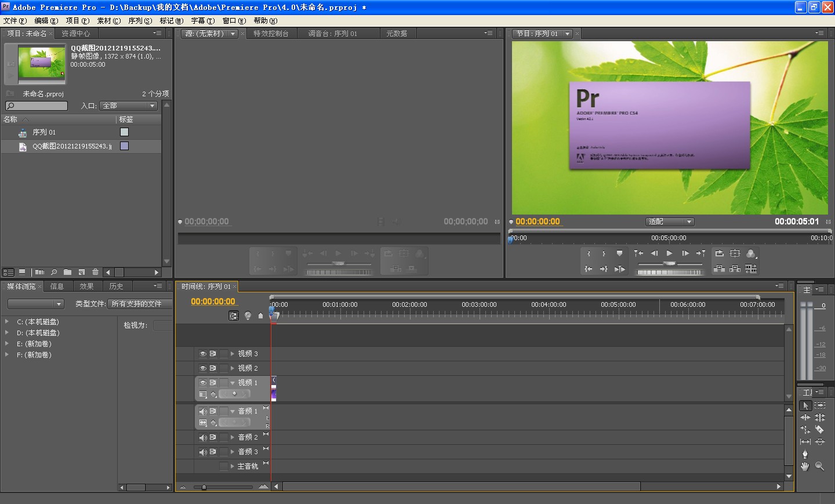This screenshot has width=835, height=504.
Task: Hide video track 3 with eye icon
Action: coord(203,354)
